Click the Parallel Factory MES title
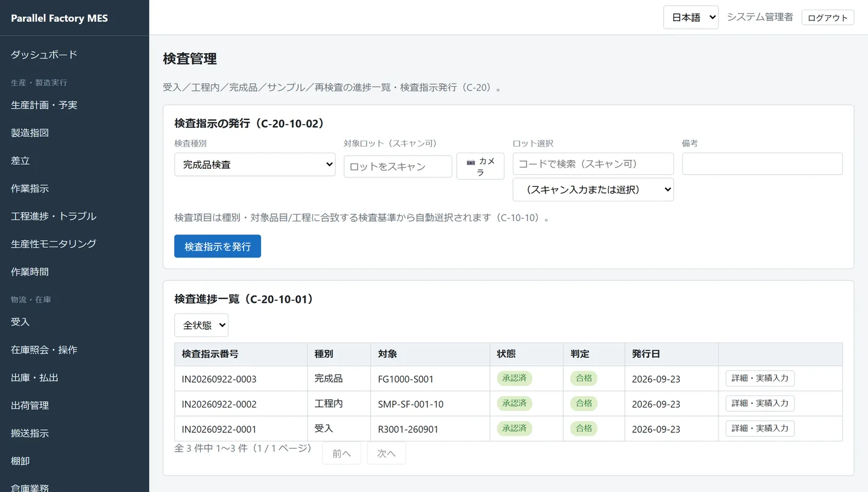Screen dimensions: 868x492 59,18
